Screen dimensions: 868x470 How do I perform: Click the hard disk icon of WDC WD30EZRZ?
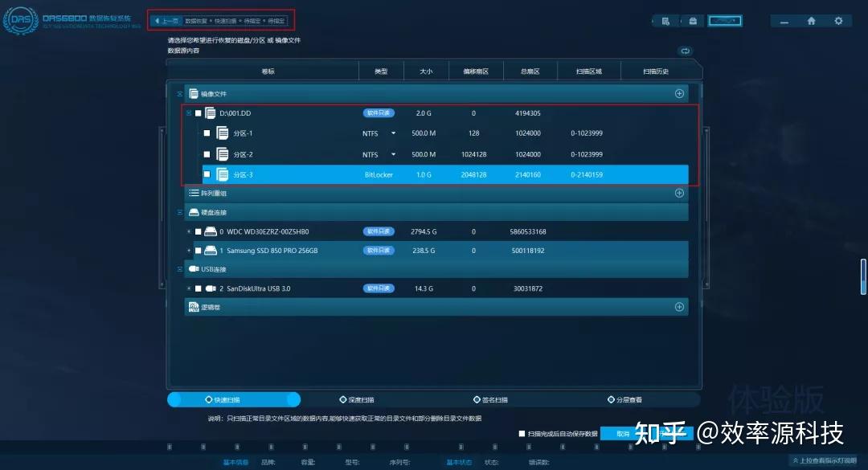pos(211,231)
